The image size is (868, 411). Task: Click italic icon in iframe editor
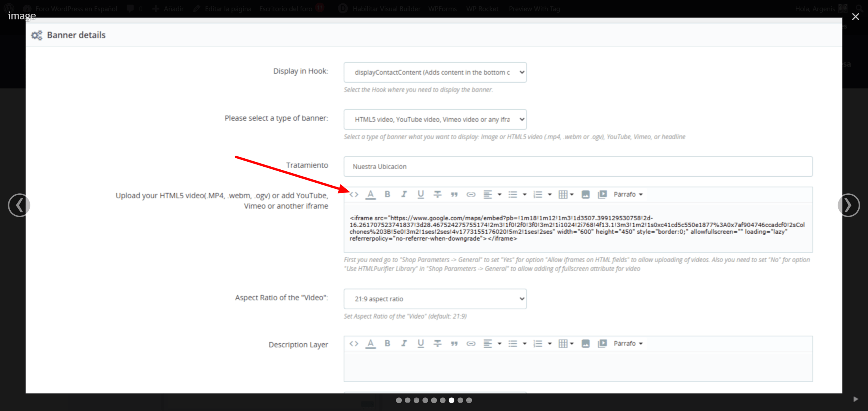404,194
